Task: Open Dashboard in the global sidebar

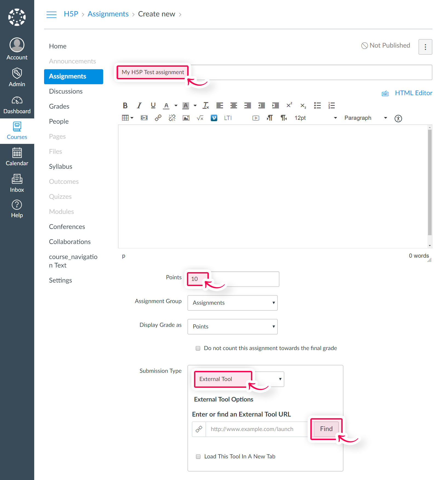Action: pos(17,105)
